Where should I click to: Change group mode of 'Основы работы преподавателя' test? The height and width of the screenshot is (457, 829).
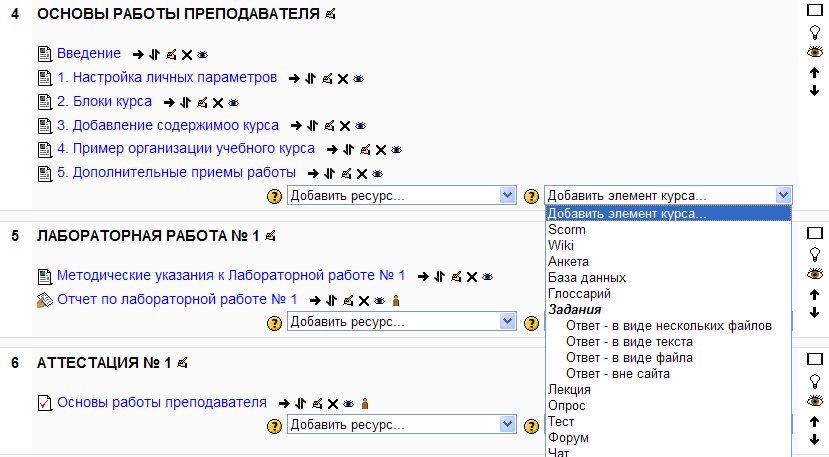365,404
